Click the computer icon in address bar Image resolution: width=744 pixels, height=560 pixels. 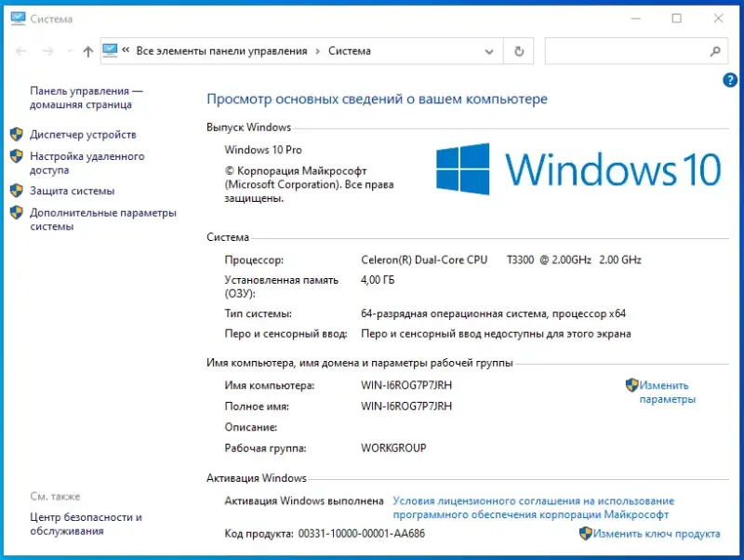(110, 51)
